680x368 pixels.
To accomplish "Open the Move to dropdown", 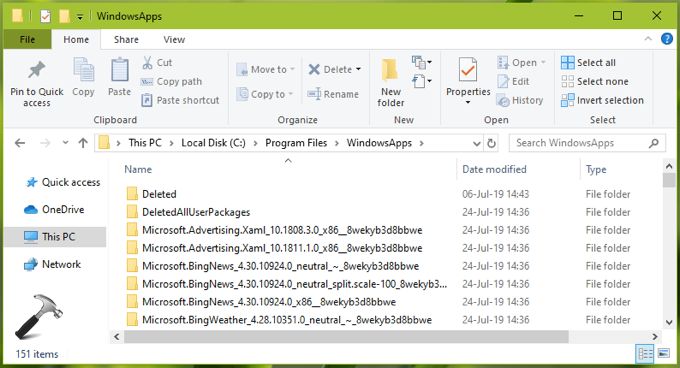I will [x=266, y=69].
